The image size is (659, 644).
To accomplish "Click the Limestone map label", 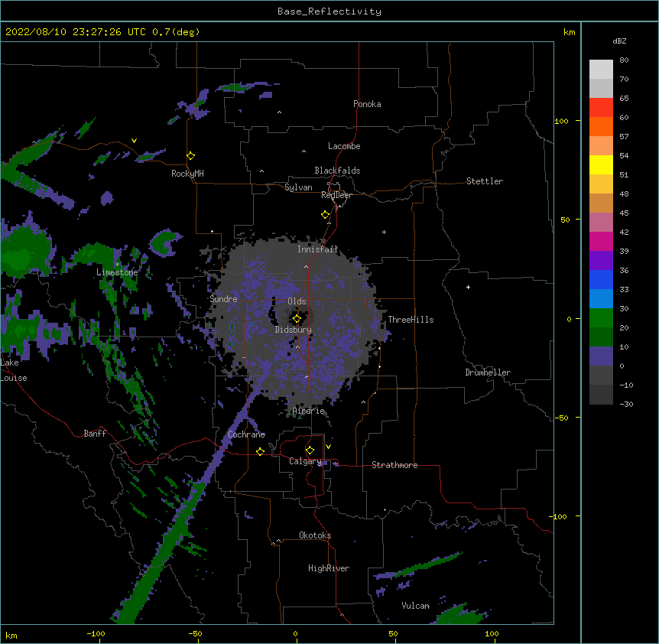I will pos(117,272).
